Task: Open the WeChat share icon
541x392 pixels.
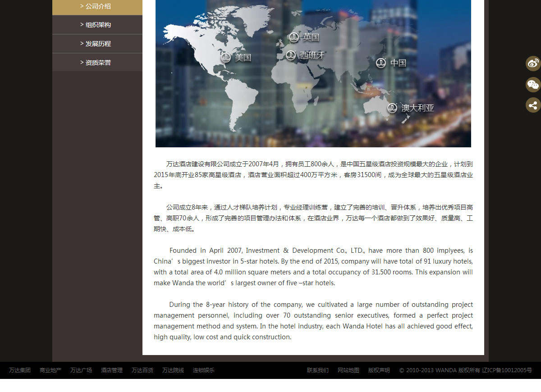Action: (x=533, y=85)
